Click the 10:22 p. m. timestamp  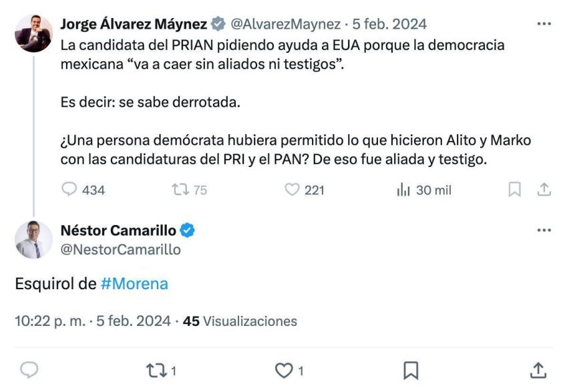click(50, 321)
